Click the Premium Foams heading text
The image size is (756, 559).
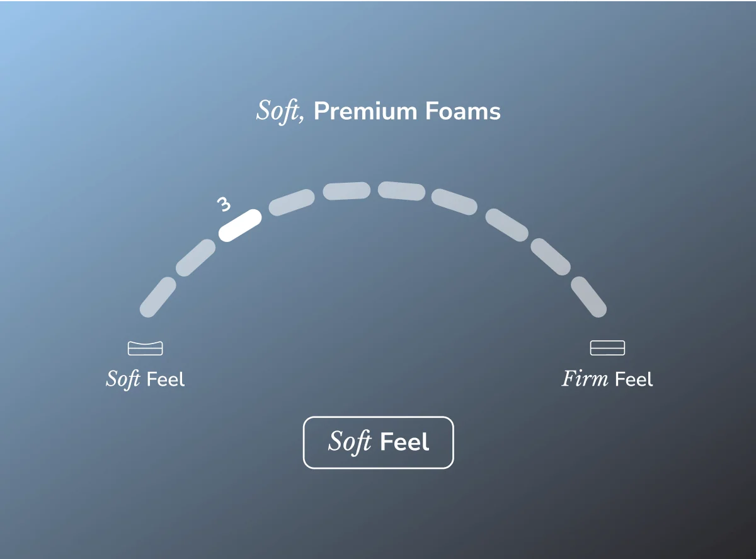pos(407,112)
